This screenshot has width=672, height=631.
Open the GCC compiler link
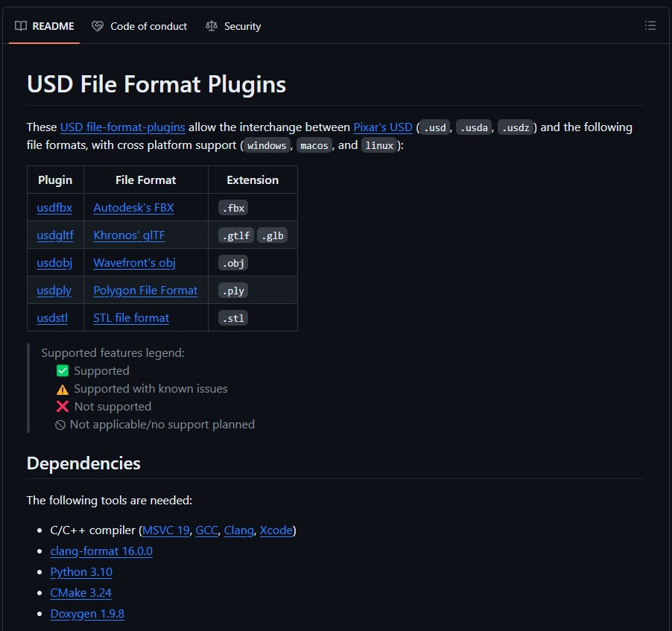[206, 530]
